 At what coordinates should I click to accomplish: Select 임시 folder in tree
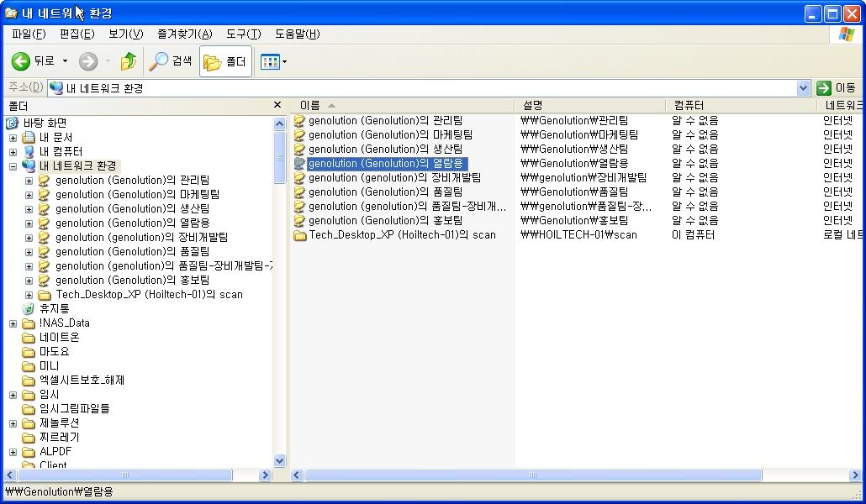pos(49,395)
